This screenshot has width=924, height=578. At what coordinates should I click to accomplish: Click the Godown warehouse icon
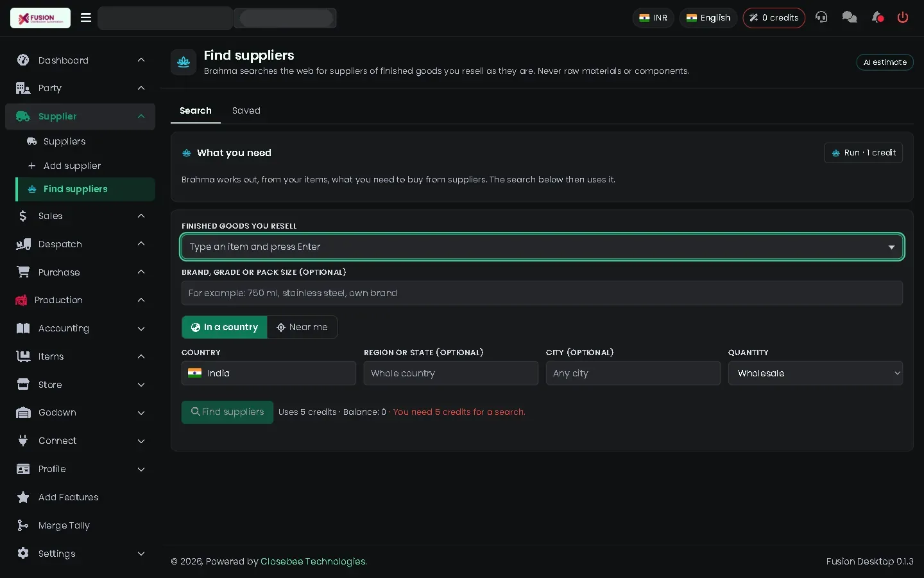coord(23,412)
